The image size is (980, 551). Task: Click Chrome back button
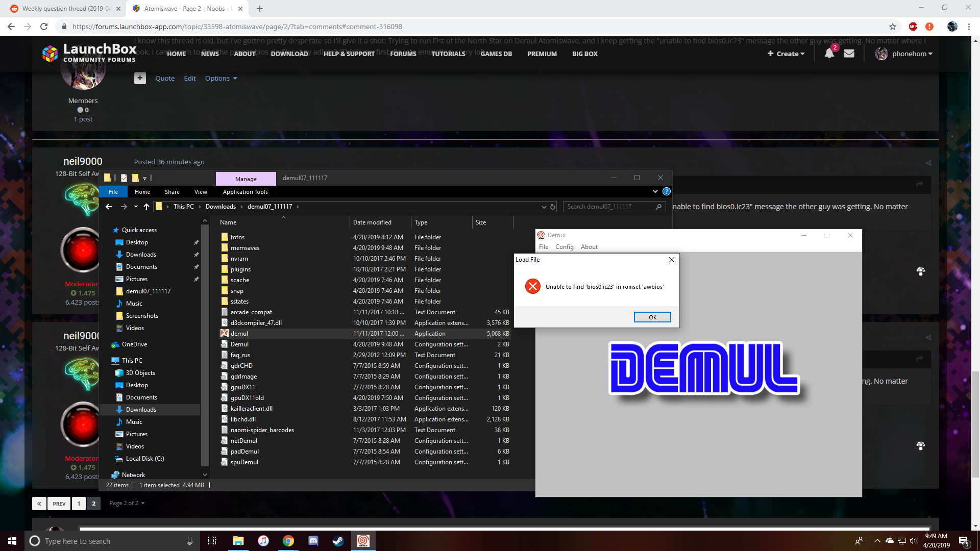(11, 27)
